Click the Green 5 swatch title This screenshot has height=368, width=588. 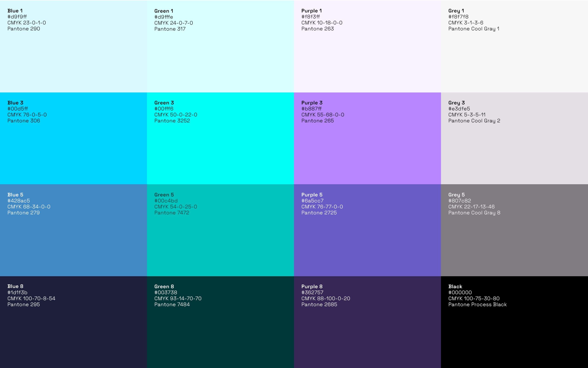tap(164, 195)
